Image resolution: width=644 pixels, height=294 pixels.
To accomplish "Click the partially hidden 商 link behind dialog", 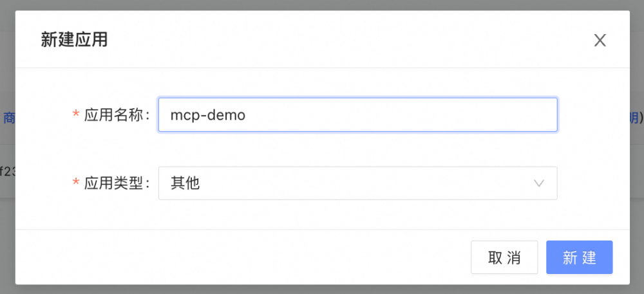I will pyautogui.click(x=8, y=118).
